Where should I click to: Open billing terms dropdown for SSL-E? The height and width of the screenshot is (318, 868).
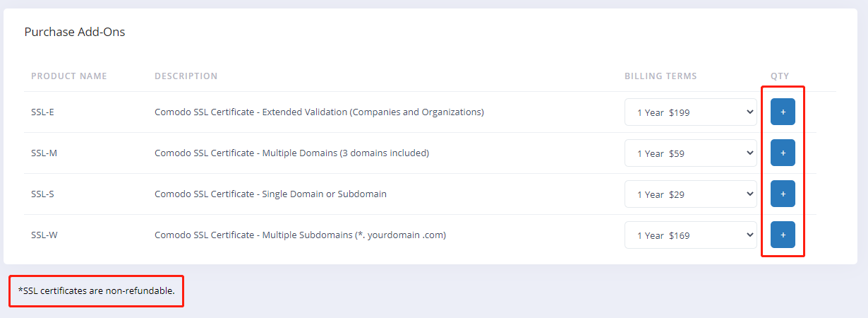[690, 112]
